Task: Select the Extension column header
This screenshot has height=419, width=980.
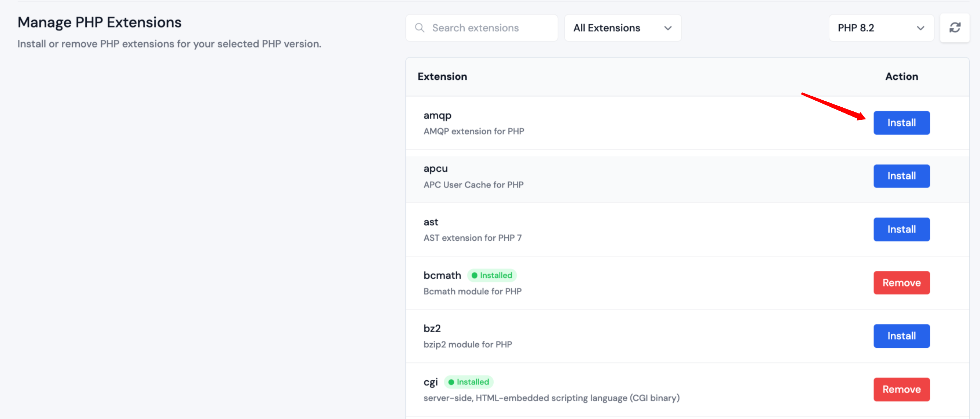Action: pos(442,76)
